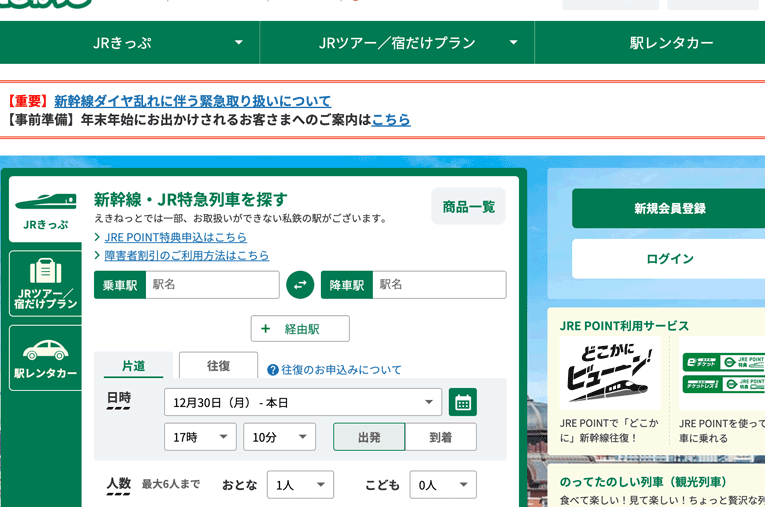Click the swap stations arrows icon
The width and height of the screenshot is (765, 507).
click(300, 285)
